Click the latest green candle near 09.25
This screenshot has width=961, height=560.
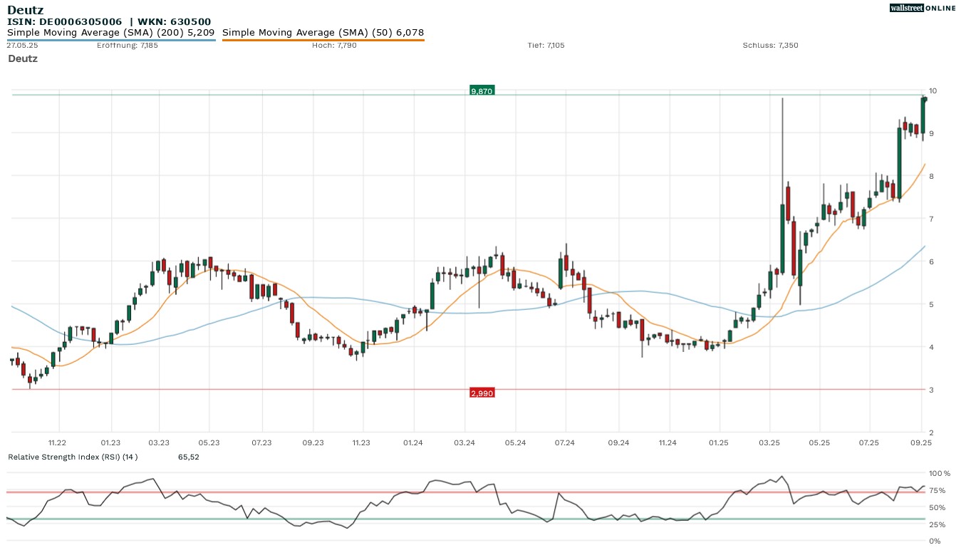pyautogui.click(x=923, y=116)
